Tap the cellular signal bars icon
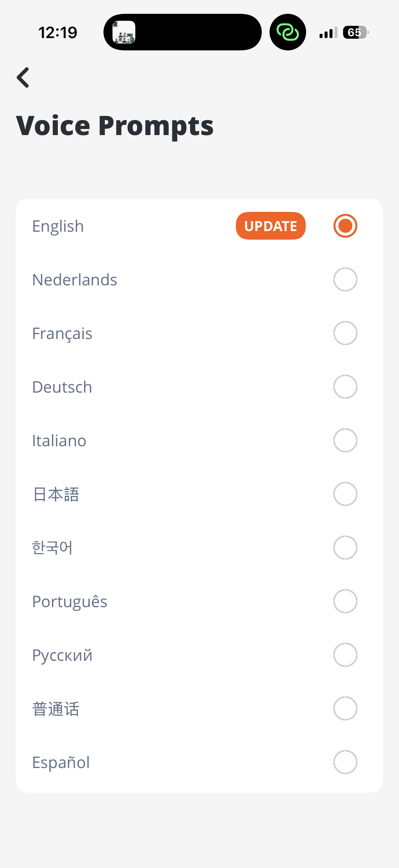This screenshot has height=868, width=399. (x=328, y=33)
